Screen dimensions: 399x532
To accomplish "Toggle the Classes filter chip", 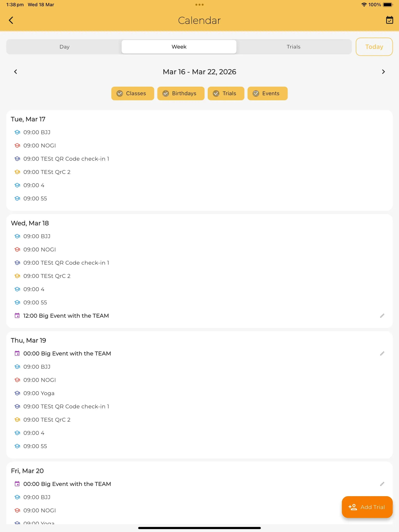I will coord(133,93).
